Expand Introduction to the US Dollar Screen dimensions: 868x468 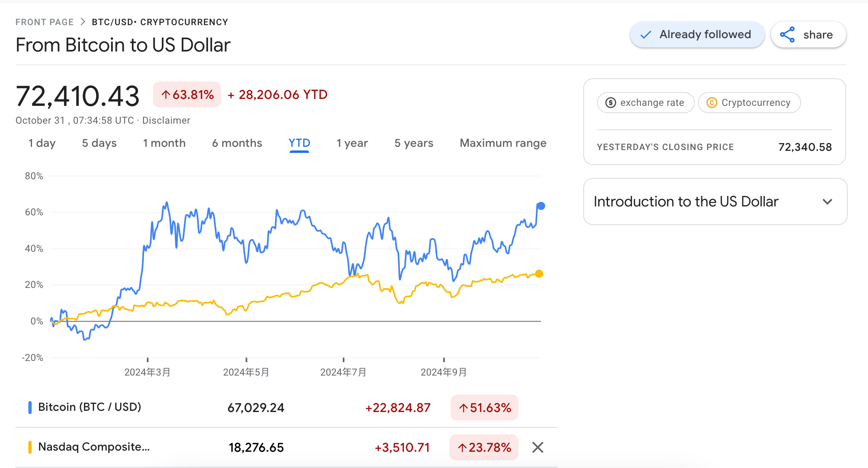[686, 202]
